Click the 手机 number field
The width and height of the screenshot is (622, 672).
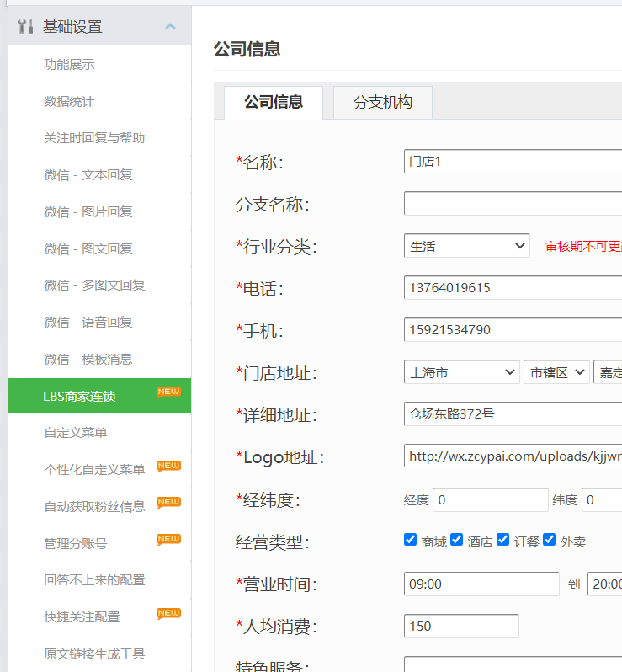tap(513, 329)
